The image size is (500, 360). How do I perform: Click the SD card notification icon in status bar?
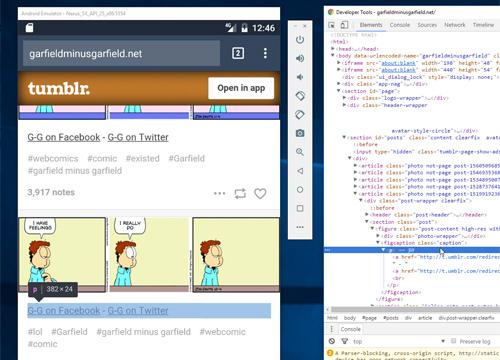pyautogui.click(x=29, y=28)
